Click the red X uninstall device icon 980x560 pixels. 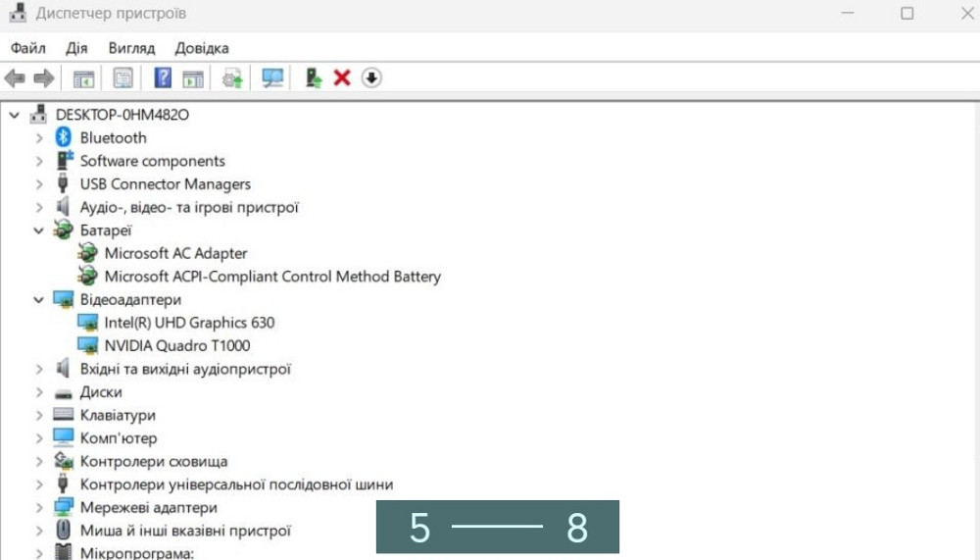pos(342,77)
